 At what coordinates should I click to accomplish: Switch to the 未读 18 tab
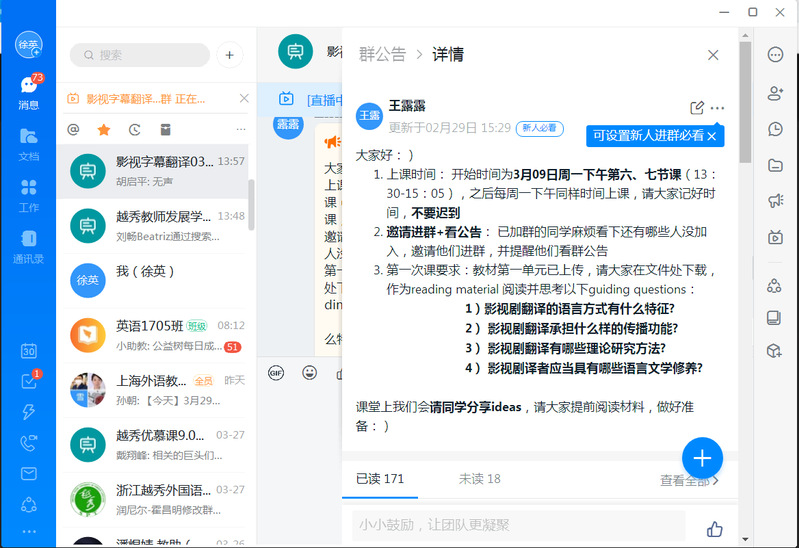[x=479, y=479]
